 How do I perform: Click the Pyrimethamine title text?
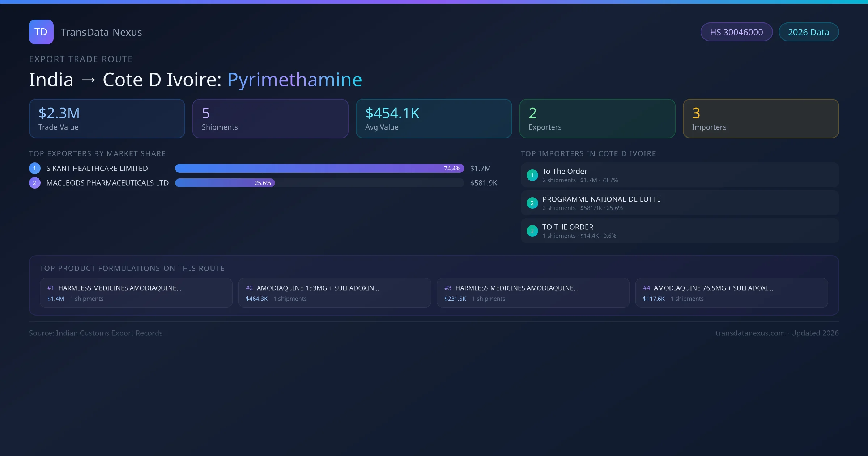pos(294,80)
